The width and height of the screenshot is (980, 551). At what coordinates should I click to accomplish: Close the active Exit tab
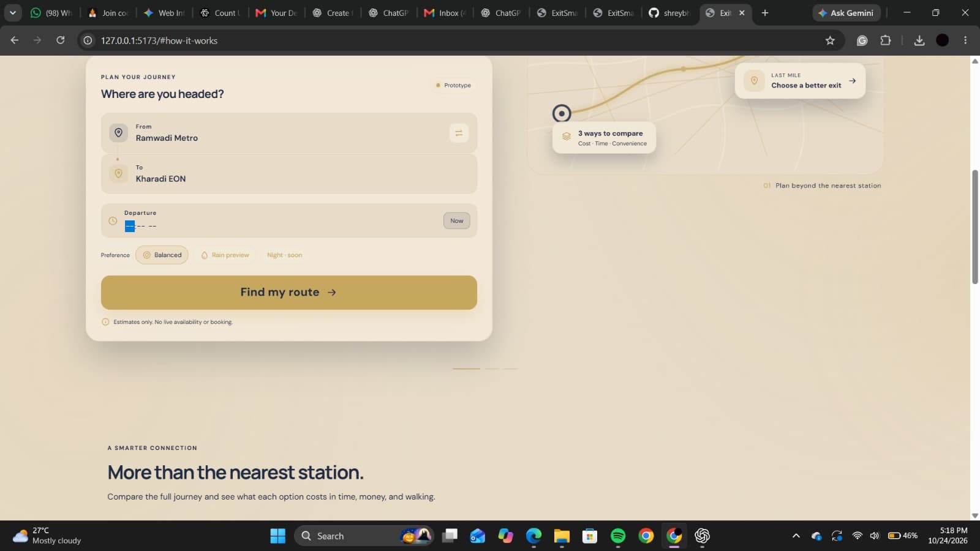[x=742, y=13]
